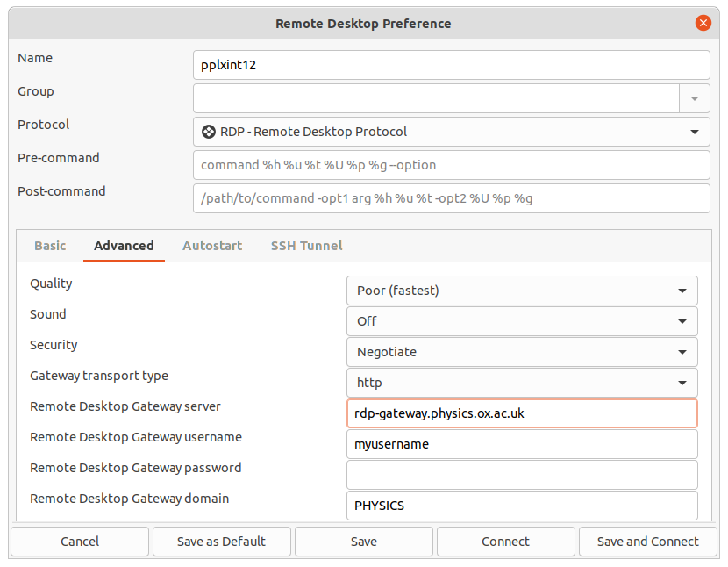728x567 pixels.
Task: Click the Cancel button
Action: [x=80, y=542]
